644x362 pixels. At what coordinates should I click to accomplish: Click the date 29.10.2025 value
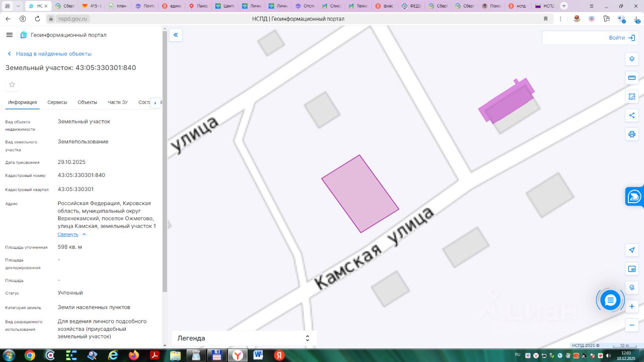(71, 162)
